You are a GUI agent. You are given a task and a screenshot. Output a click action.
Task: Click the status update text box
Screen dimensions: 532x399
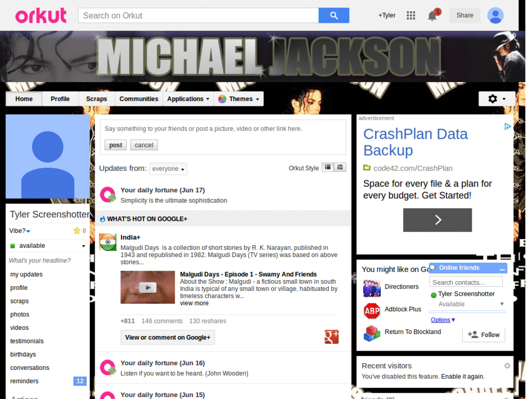(223, 129)
